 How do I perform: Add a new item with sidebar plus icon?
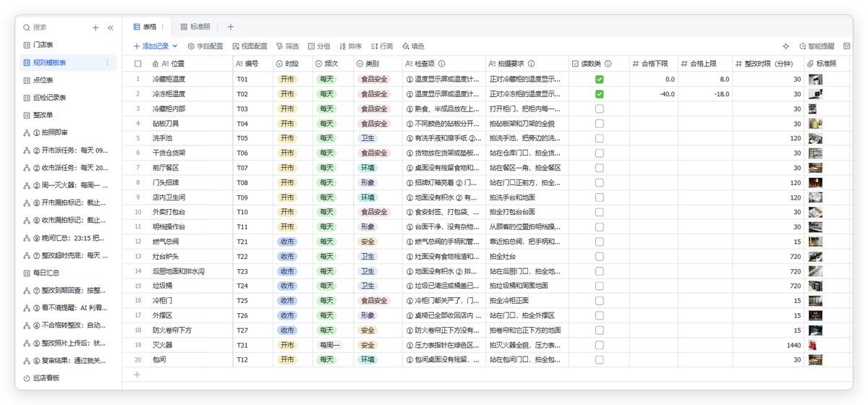click(95, 27)
